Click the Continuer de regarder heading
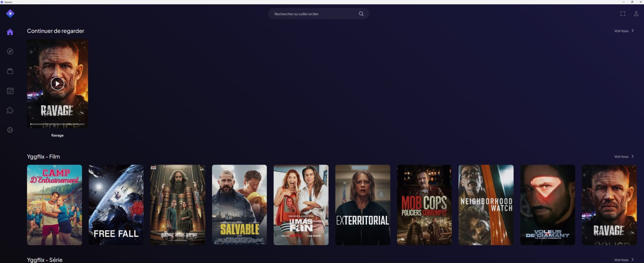 56,31
